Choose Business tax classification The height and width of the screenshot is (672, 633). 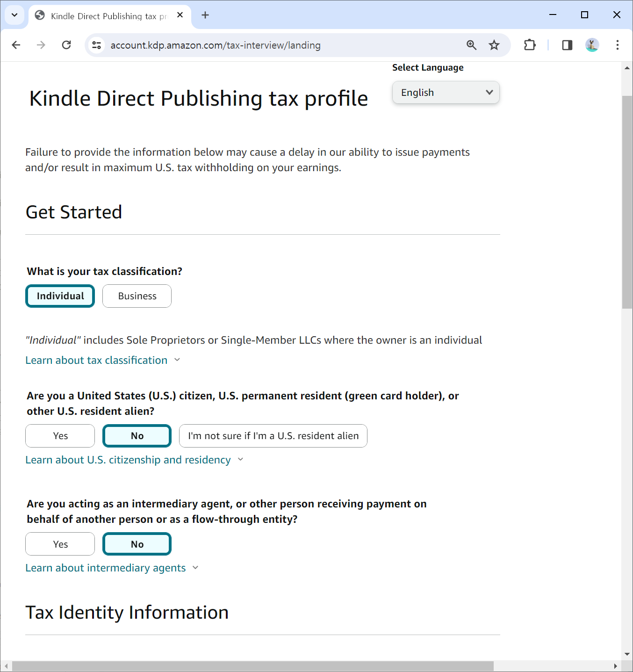click(137, 296)
